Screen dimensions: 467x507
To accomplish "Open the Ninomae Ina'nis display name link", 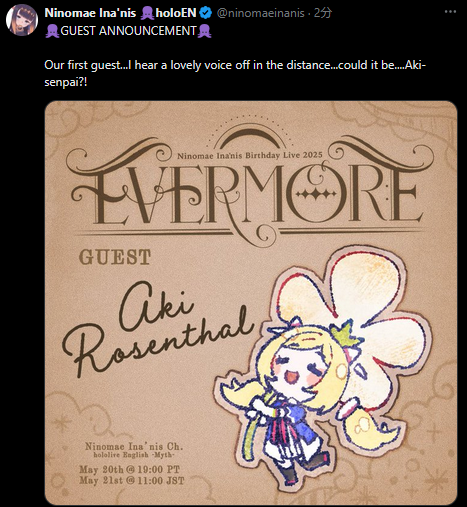I will point(90,13).
